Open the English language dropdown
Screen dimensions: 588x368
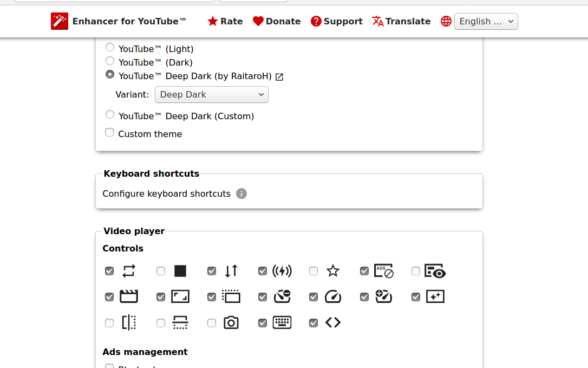[x=486, y=21]
